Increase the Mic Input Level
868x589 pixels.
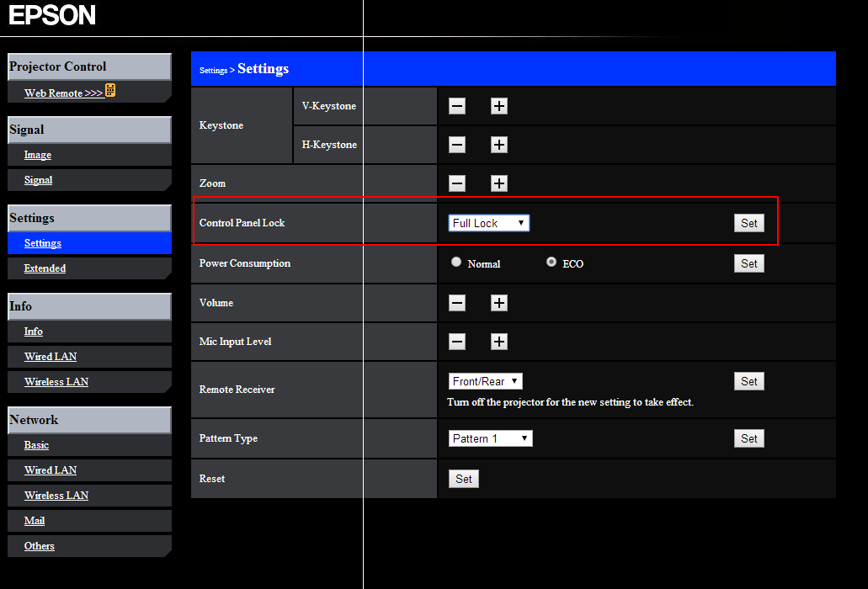point(498,342)
